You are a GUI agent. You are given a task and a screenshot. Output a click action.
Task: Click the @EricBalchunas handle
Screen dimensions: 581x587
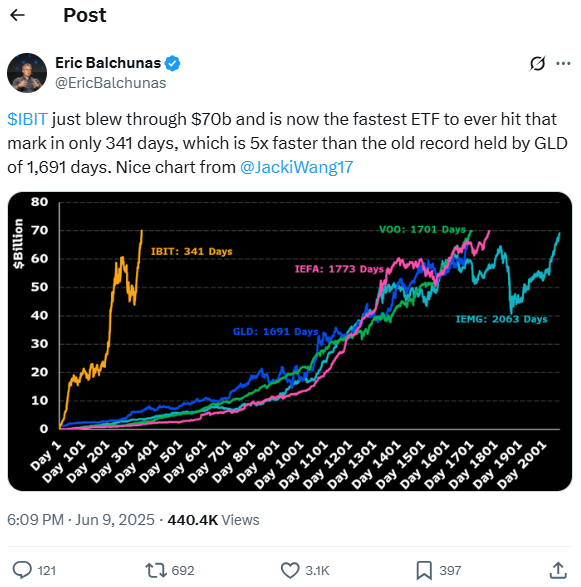(111, 83)
